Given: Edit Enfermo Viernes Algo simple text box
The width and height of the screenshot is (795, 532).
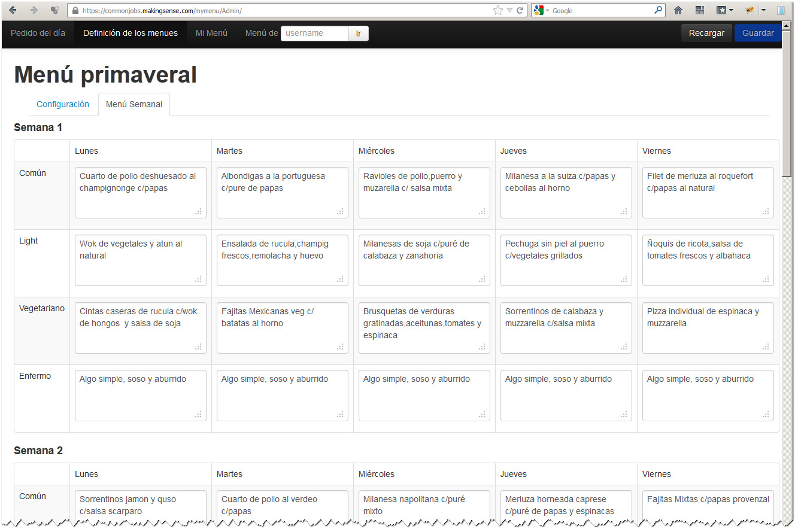Looking at the screenshot, I should tap(708, 396).
